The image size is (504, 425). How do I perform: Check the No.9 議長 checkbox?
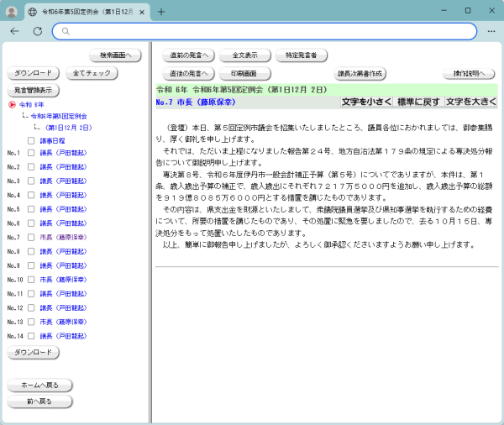[31, 265]
